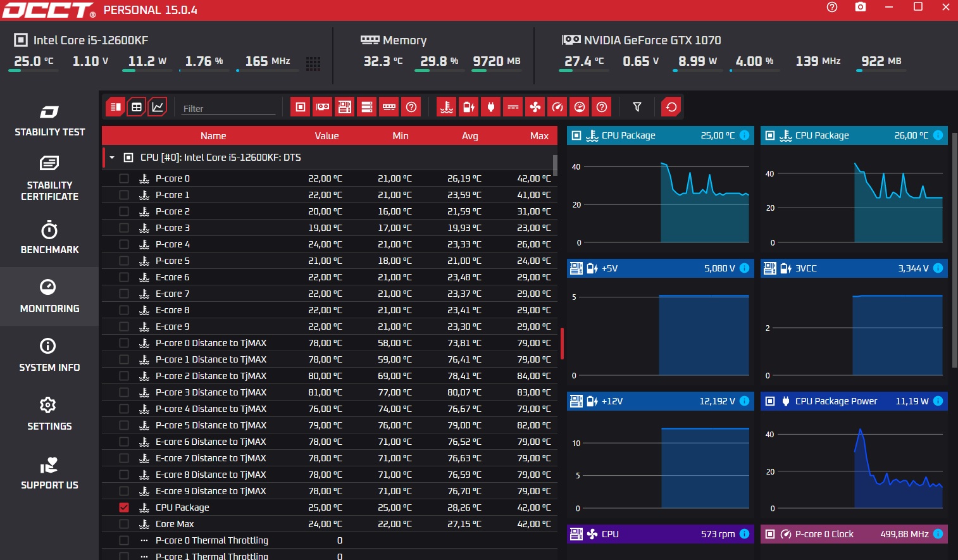Toggle the graphics card sensor source filter
Image resolution: width=958 pixels, height=560 pixels.
pos(323,107)
